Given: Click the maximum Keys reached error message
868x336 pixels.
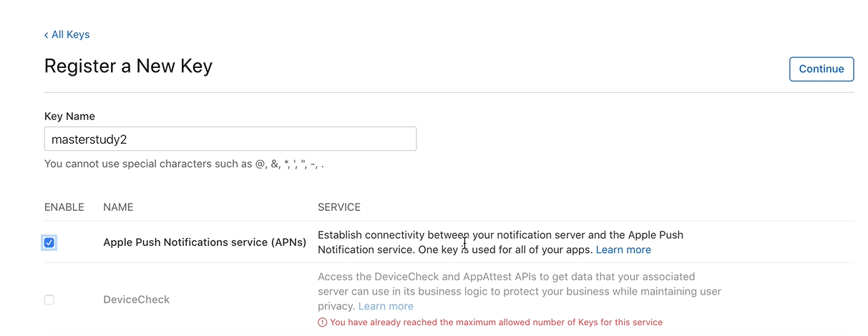Looking at the screenshot, I should coord(496,322).
